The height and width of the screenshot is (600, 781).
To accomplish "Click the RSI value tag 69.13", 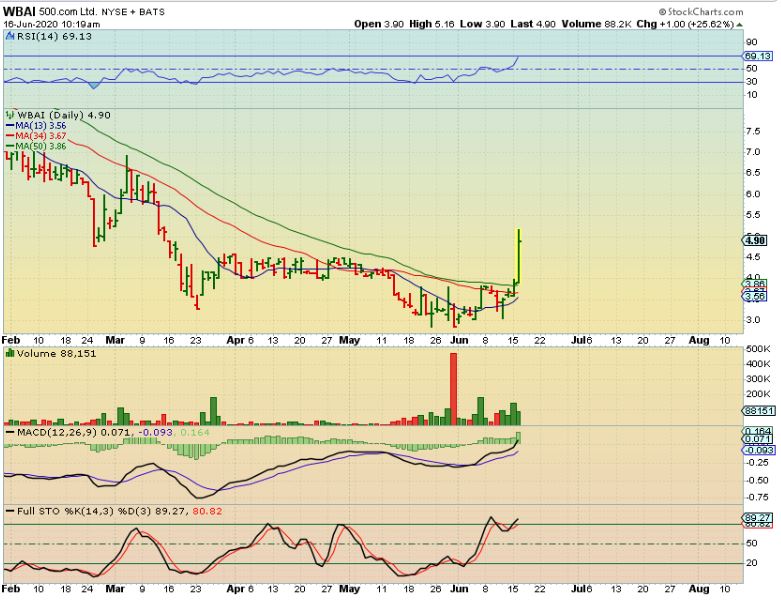I will [757, 57].
